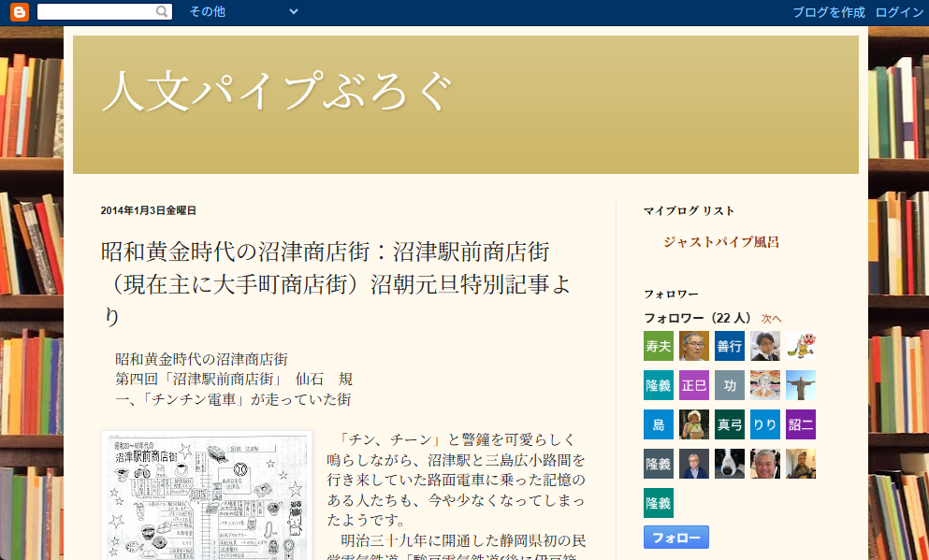Click ログイン in the top bar
929x560 pixels.
tap(899, 12)
